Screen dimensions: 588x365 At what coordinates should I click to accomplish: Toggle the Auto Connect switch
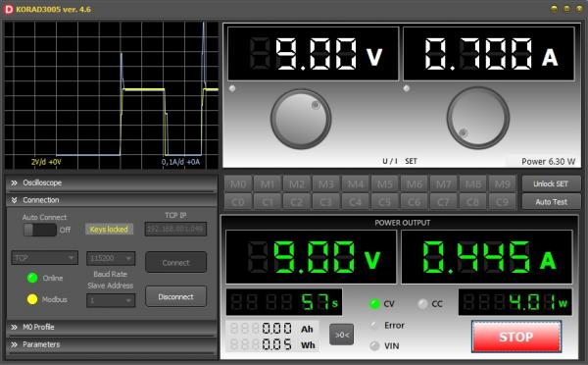(40, 230)
